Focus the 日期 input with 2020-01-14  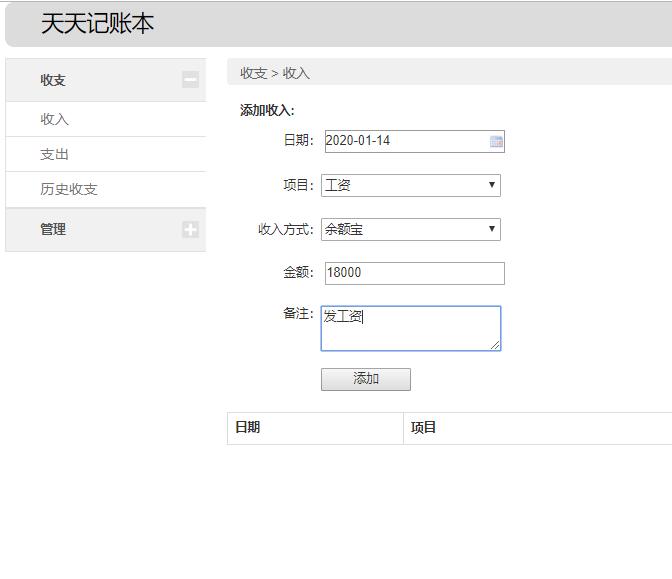pyautogui.click(x=414, y=141)
